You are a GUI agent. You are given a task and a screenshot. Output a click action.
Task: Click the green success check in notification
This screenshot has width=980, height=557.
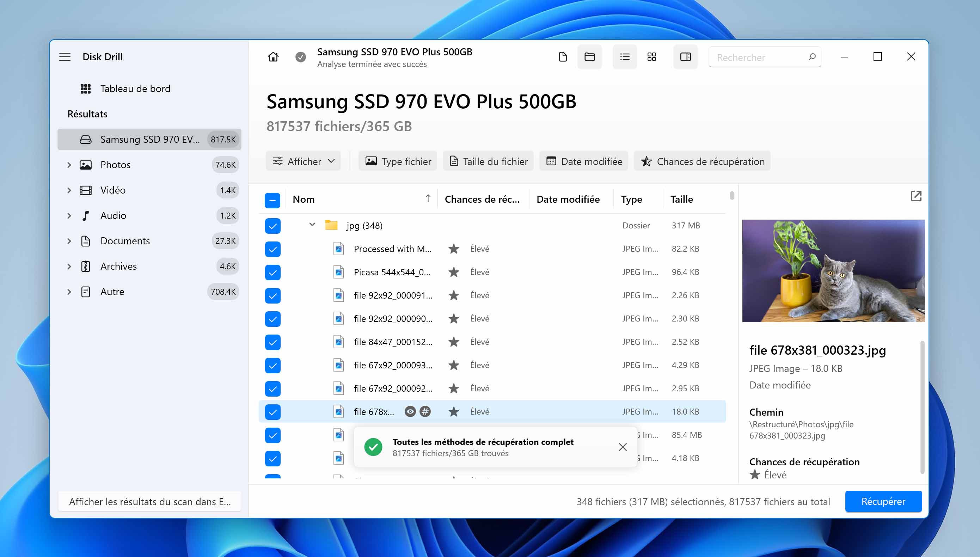point(373,447)
